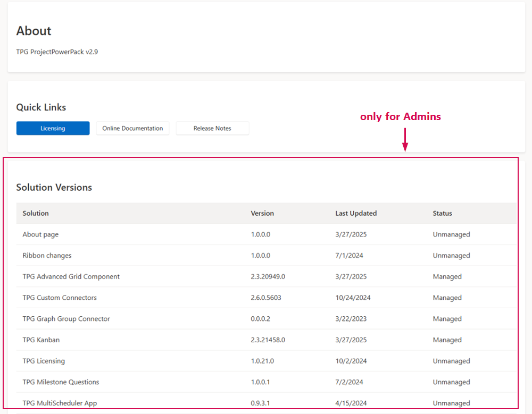Click the Last Updated column header
Viewport: 532px width, 414px height.
click(x=356, y=213)
